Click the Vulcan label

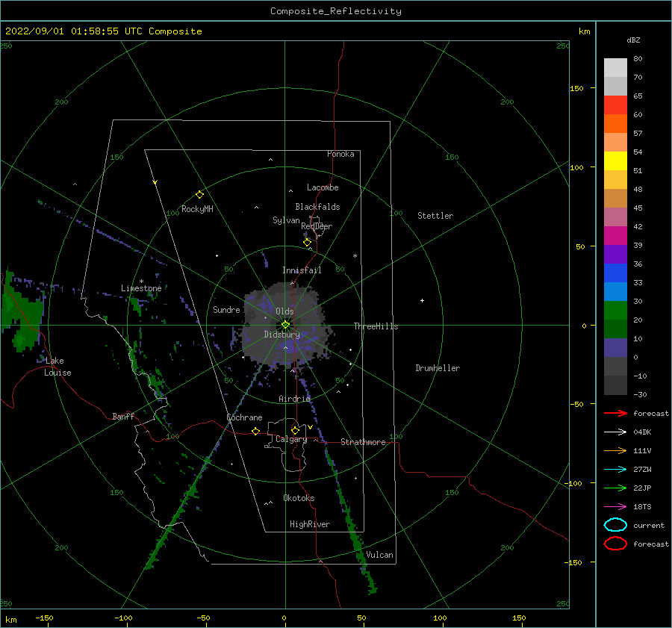379,555
